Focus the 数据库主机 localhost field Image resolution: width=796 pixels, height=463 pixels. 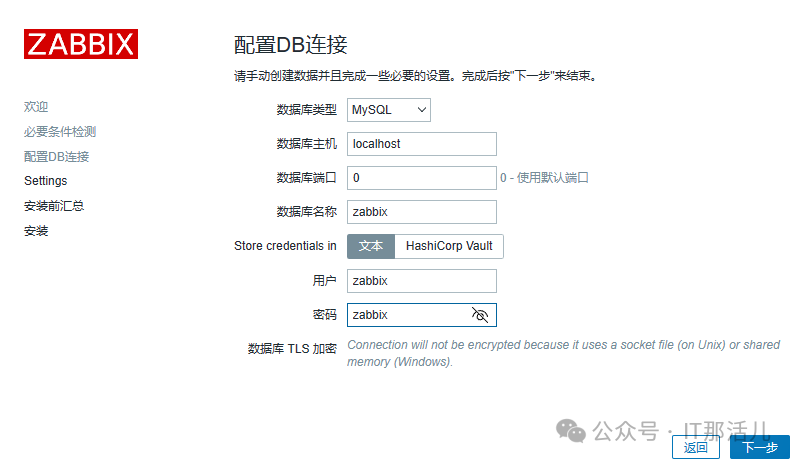[422, 144]
